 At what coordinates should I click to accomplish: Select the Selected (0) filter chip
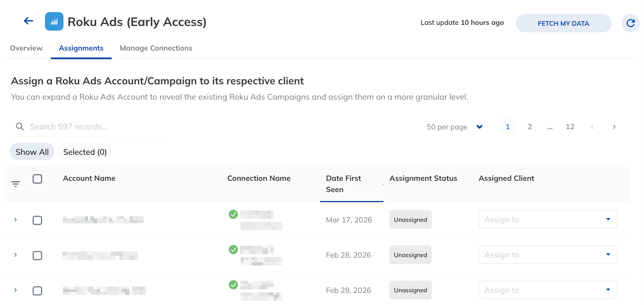click(x=85, y=152)
